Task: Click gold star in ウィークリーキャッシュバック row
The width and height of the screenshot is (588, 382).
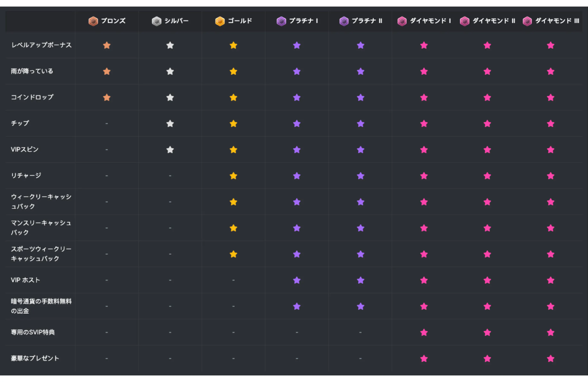Action: (233, 202)
